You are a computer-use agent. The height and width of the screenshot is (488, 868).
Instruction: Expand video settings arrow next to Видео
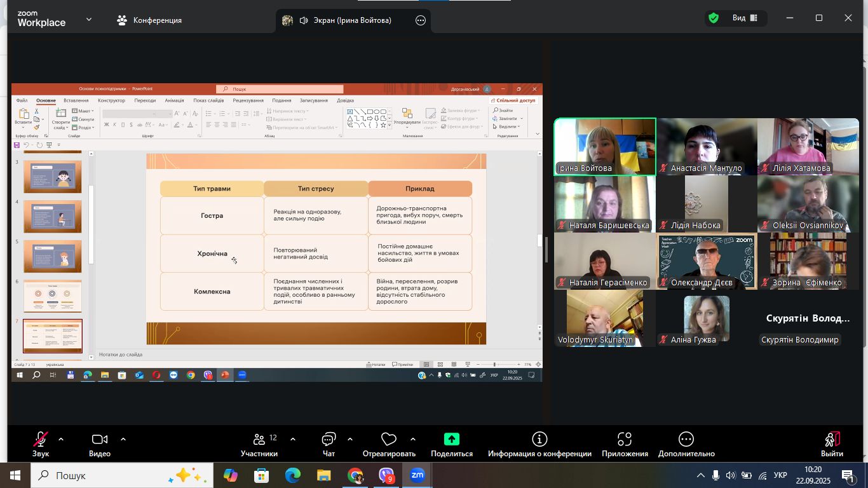tap(123, 439)
